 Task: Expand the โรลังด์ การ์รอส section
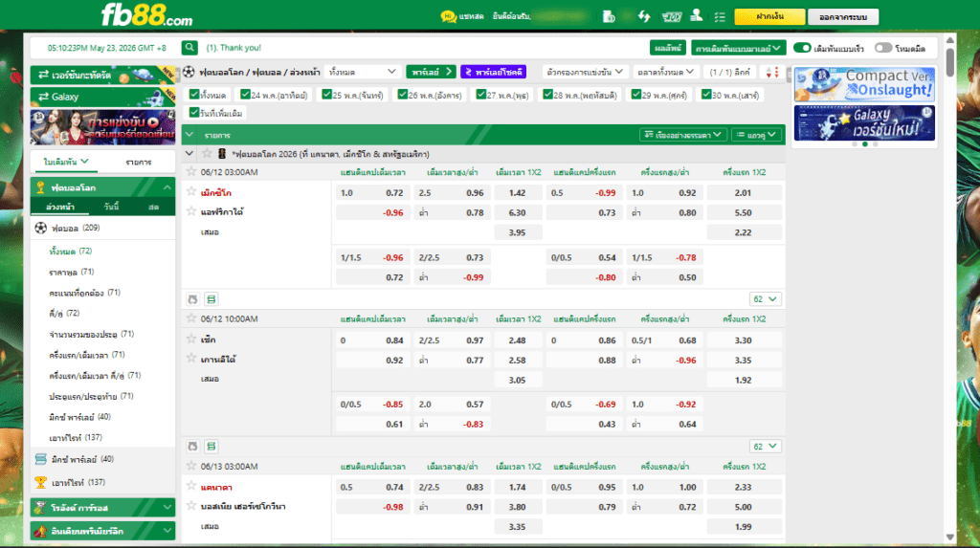103,508
